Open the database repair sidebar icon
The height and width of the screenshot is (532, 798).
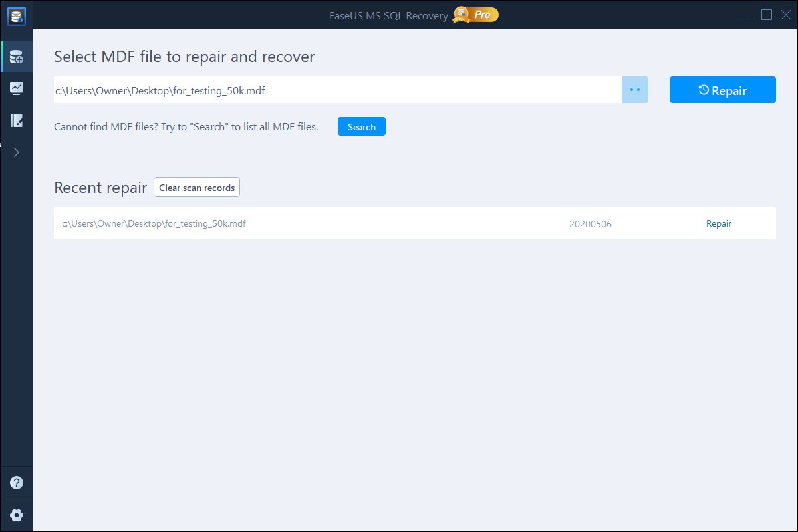(x=17, y=57)
